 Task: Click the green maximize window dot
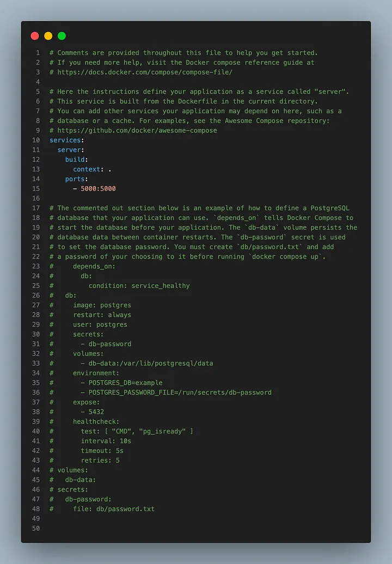[x=62, y=36]
